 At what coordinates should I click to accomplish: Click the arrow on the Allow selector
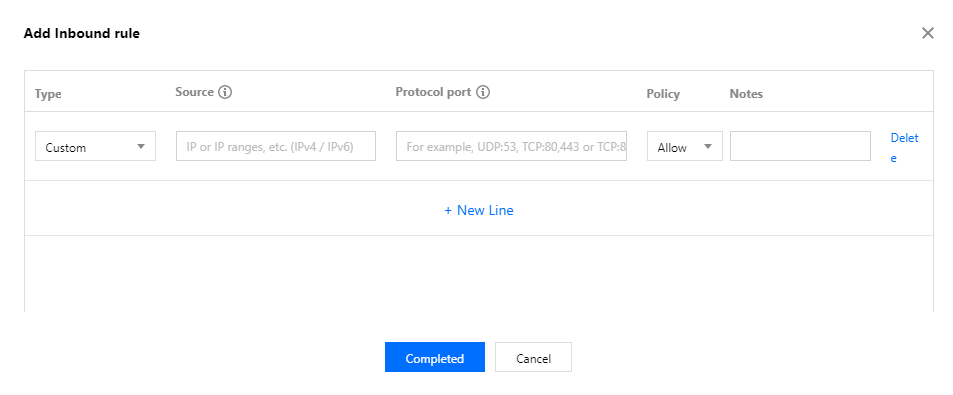pyautogui.click(x=707, y=146)
